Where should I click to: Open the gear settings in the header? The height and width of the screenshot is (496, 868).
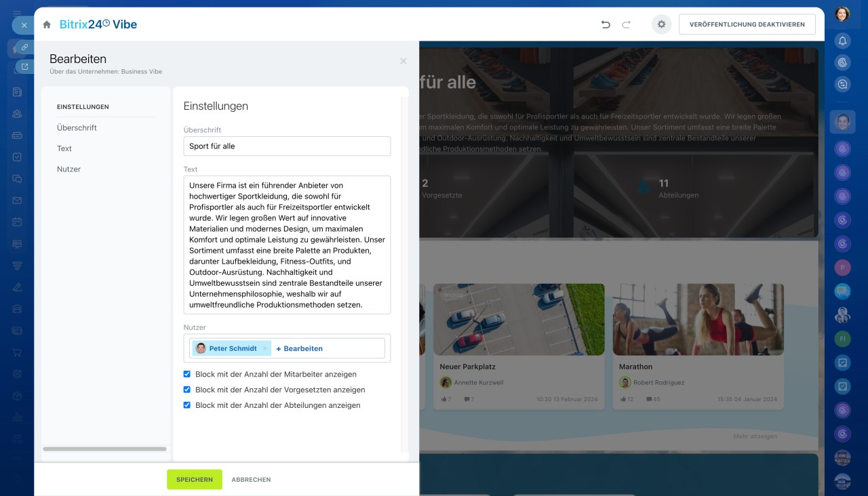pyautogui.click(x=662, y=24)
